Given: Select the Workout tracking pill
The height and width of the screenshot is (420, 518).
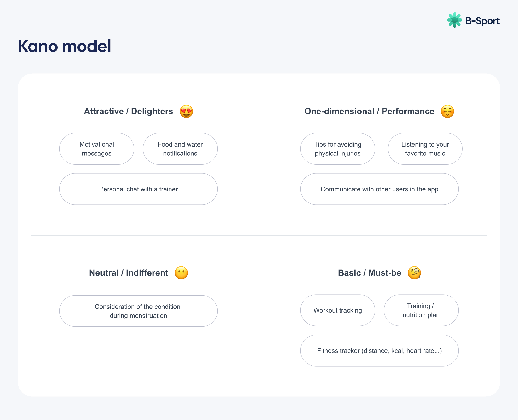Looking at the screenshot, I should [338, 310].
